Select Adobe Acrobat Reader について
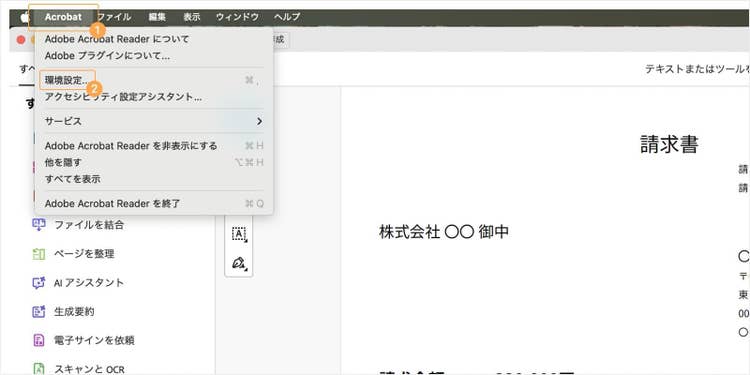The width and height of the screenshot is (750, 375). point(154,39)
